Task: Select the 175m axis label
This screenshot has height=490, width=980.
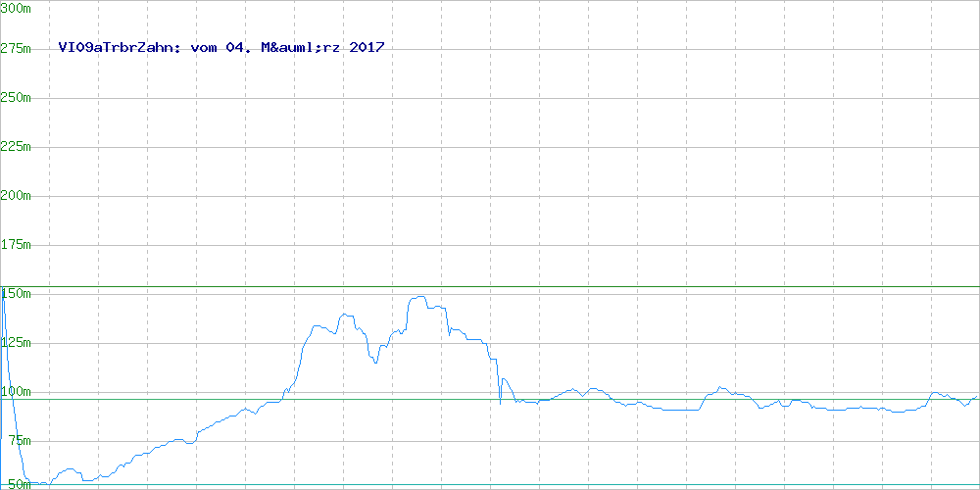Action: (x=16, y=245)
